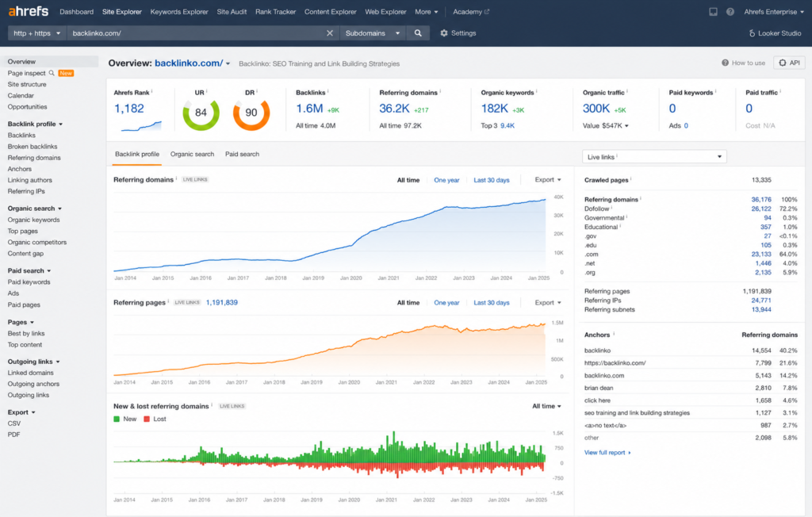Viewport: 812px width, 517px height.
Task: Open the dropdown arrow beside backlinko.com/ title
Action: click(228, 63)
